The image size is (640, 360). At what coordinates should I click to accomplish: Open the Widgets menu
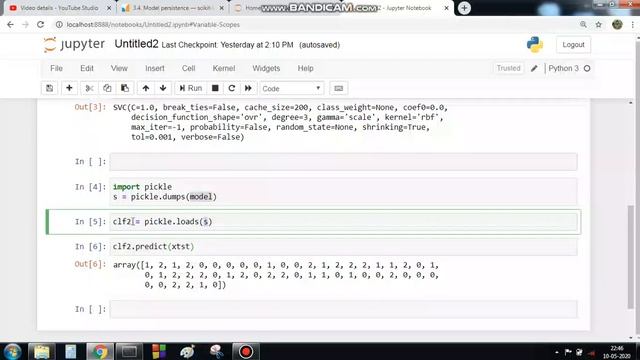click(266, 68)
